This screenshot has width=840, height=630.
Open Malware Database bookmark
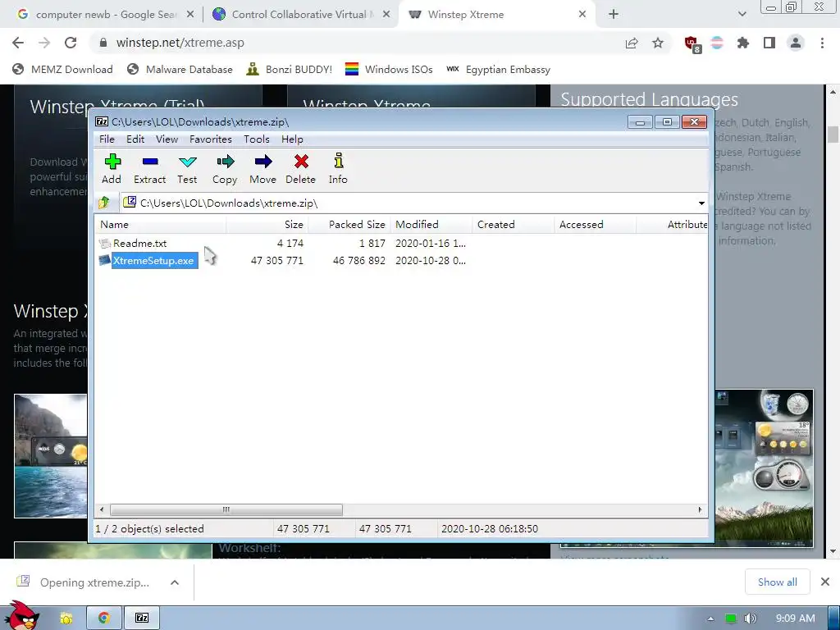[180, 70]
